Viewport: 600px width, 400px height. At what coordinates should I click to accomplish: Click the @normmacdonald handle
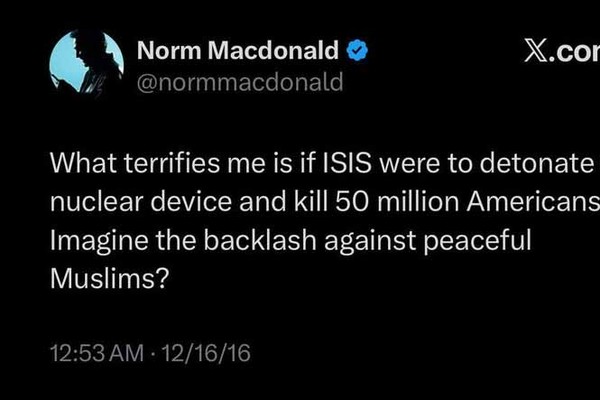pyautogui.click(x=239, y=82)
